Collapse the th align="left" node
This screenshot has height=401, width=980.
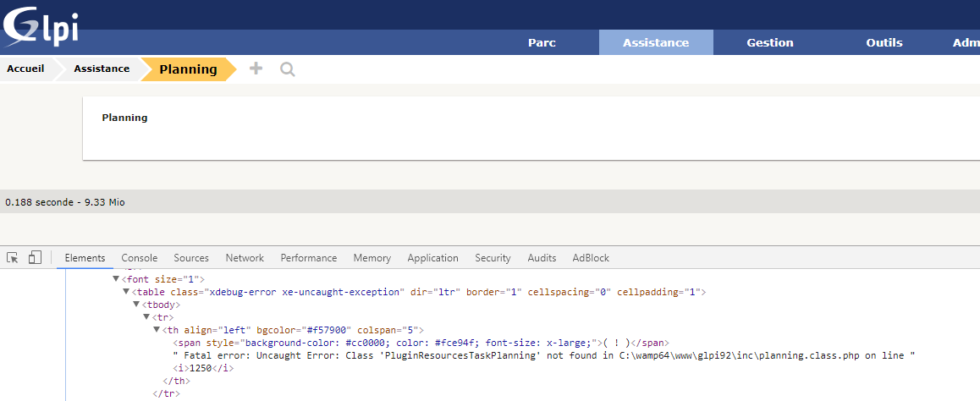157,330
